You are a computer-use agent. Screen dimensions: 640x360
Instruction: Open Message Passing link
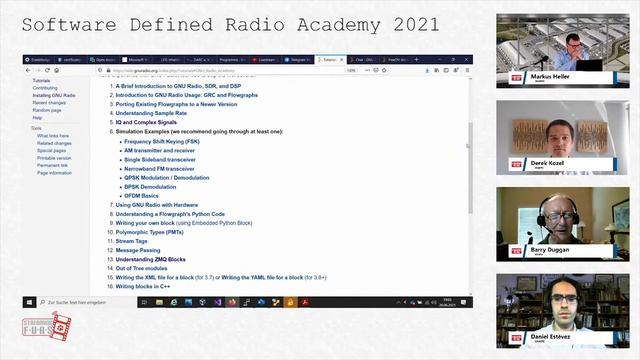pos(138,250)
